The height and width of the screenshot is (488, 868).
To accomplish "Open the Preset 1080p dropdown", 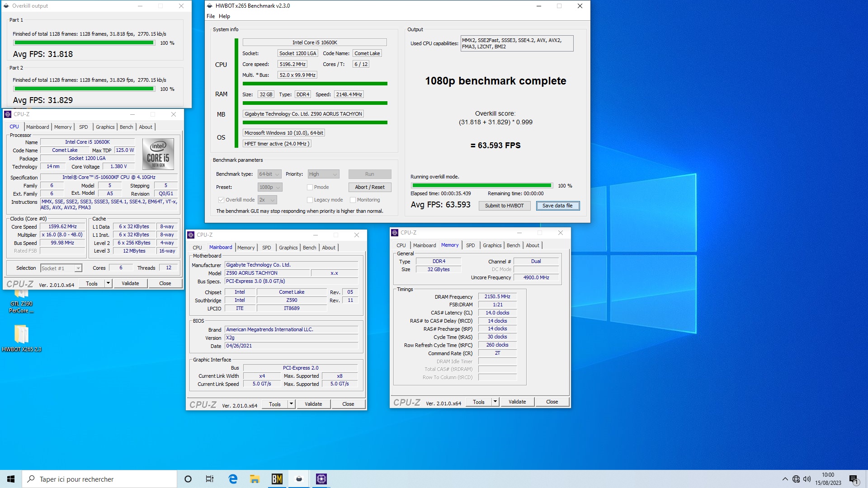I will tap(270, 187).
